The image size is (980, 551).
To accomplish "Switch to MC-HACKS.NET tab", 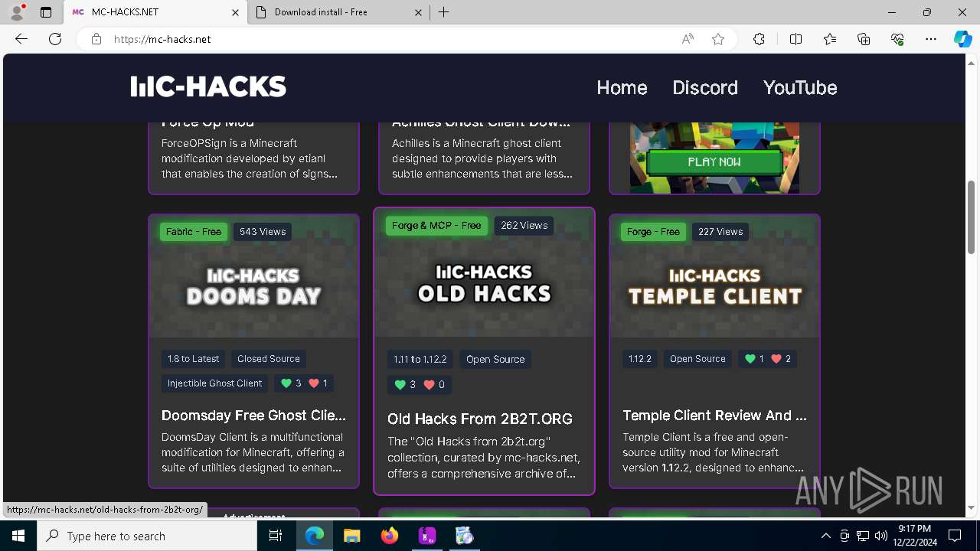I will [155, 12].
